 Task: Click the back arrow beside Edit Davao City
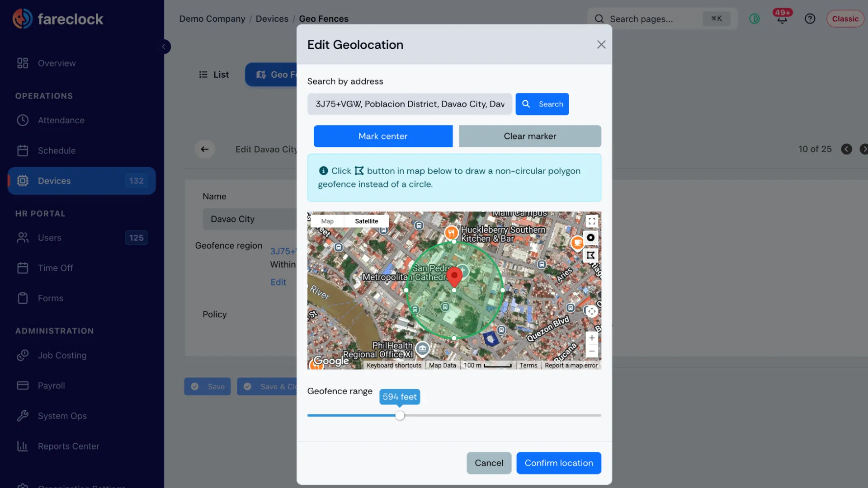click(x=205, y=149)
